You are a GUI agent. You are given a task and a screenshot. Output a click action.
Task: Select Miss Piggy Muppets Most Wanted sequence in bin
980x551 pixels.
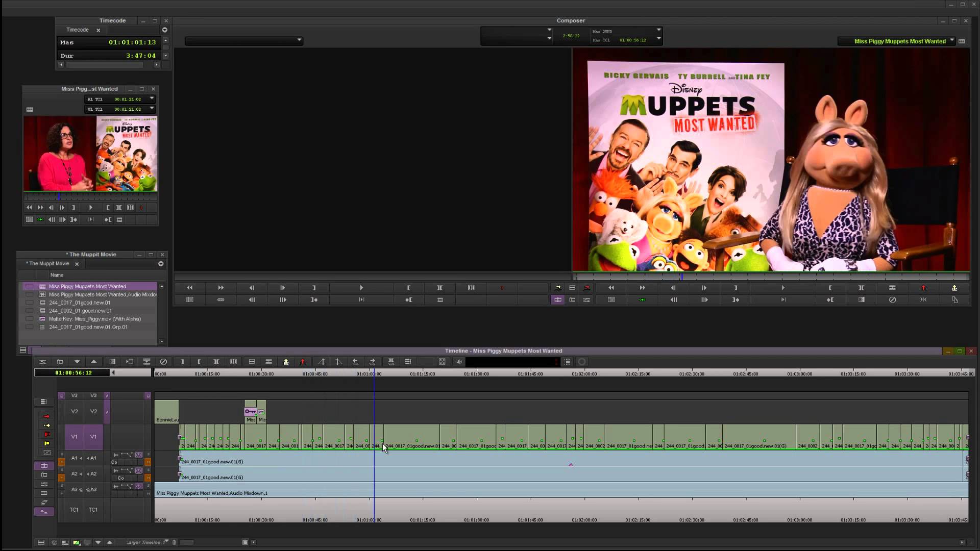90,286
